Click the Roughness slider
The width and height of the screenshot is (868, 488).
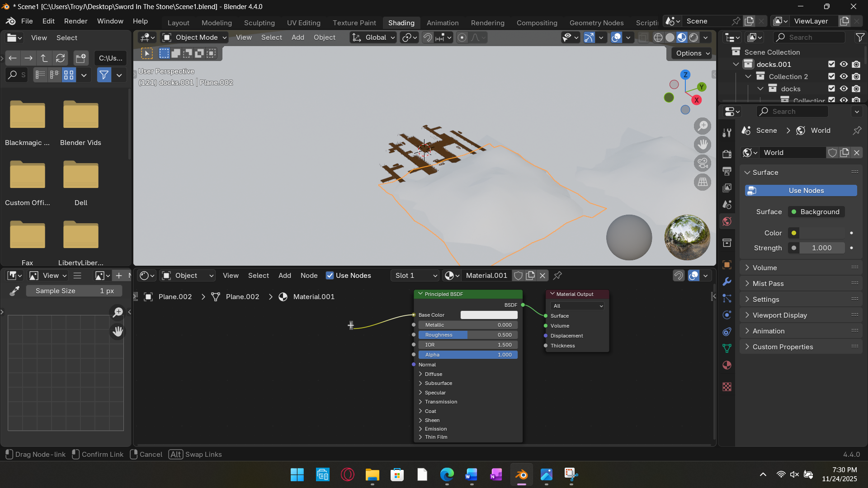coord(468,335)
